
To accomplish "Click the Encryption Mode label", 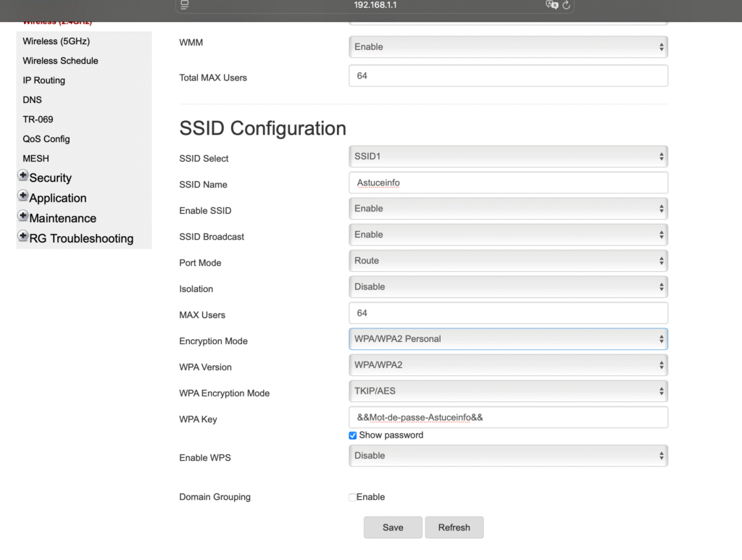I will (214, 341).
